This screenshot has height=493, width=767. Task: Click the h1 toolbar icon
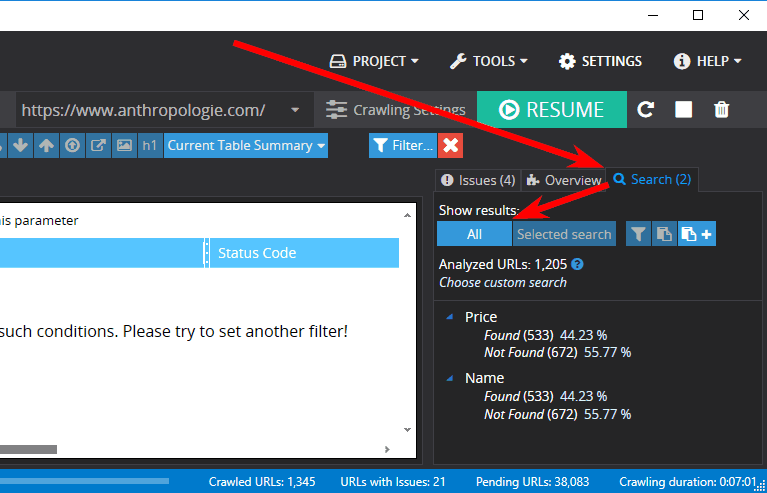[150, 146]
